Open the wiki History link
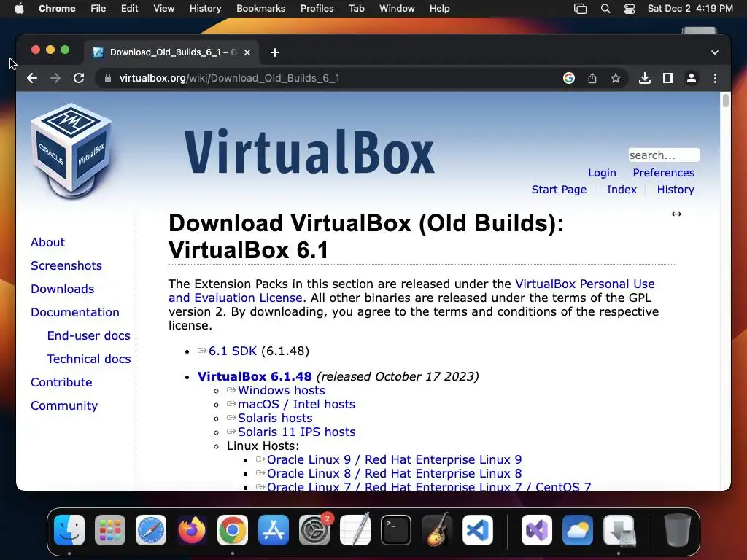Image resolution: width=747 pixels, height=560 pixels. tap(676, 190)
